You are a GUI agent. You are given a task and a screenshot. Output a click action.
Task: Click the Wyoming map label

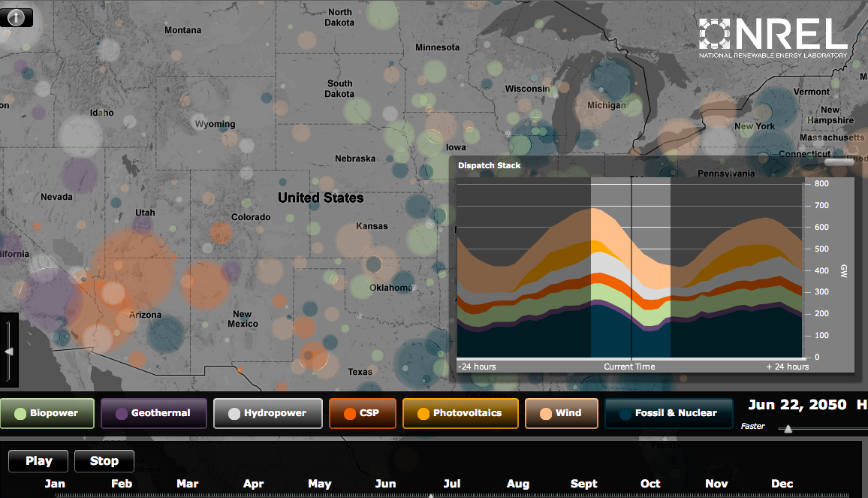pos(215,124)
